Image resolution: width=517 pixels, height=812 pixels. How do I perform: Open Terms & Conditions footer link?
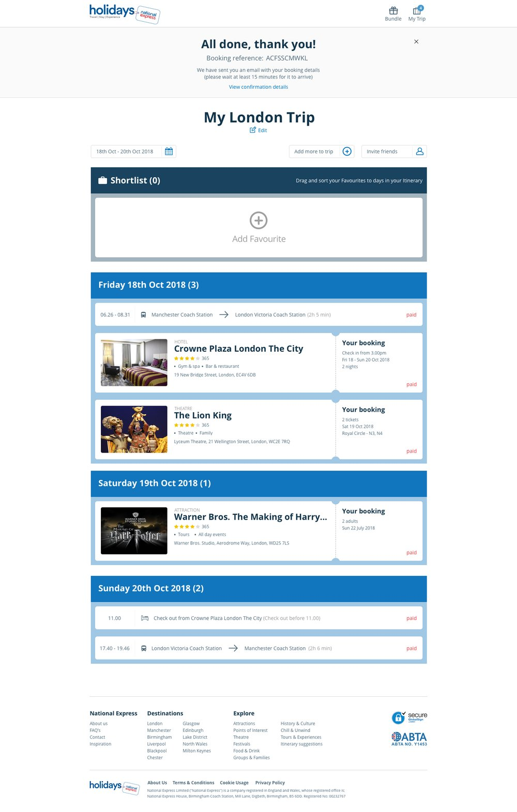coord(193,783)
